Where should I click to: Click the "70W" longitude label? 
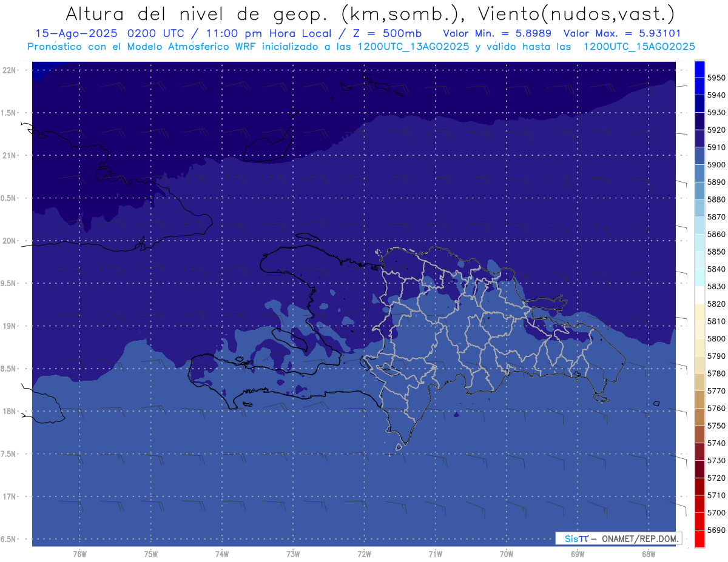[x=506, y=554]
